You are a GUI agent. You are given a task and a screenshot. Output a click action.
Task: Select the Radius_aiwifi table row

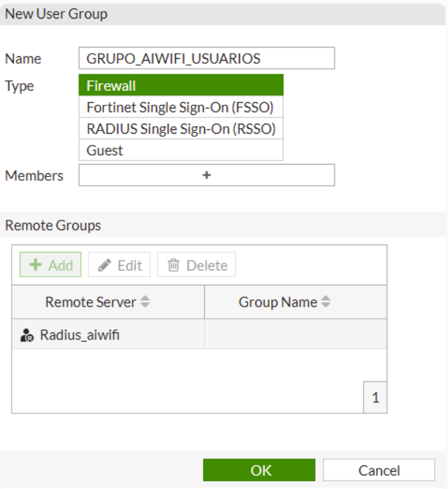click(108, 335)
